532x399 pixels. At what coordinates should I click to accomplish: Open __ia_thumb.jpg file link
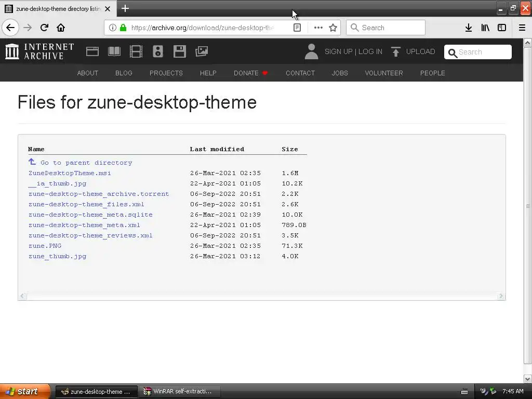pyautogui.click(x=57, y=183)
